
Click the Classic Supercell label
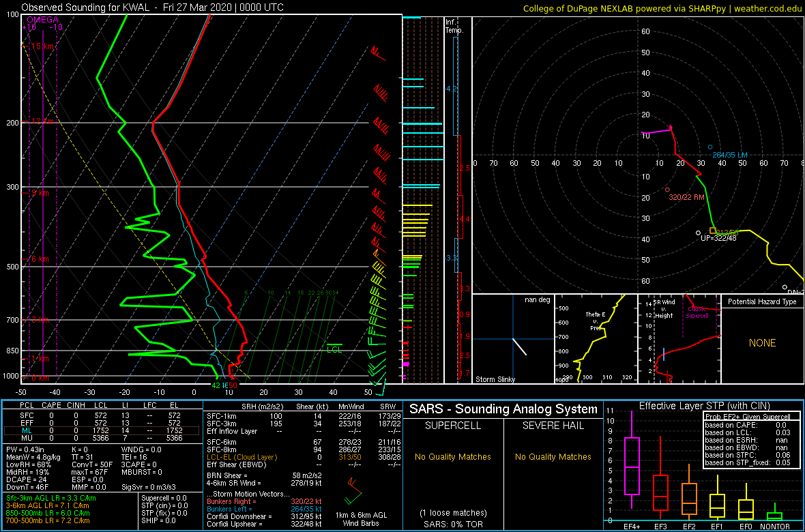(x=697, y=313)
